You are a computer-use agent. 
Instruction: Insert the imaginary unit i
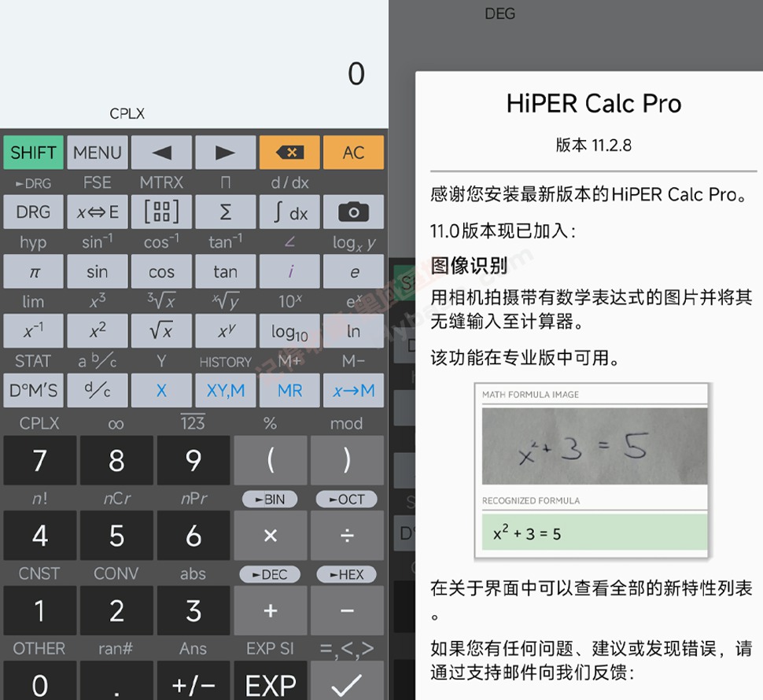pos(289,271)
